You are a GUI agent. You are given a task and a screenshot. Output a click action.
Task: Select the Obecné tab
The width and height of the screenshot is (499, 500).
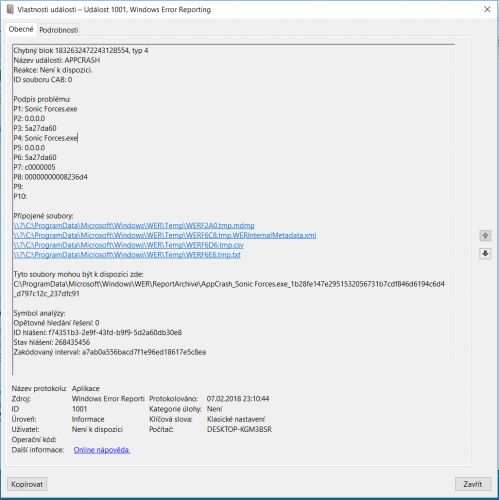coord(21,29)
